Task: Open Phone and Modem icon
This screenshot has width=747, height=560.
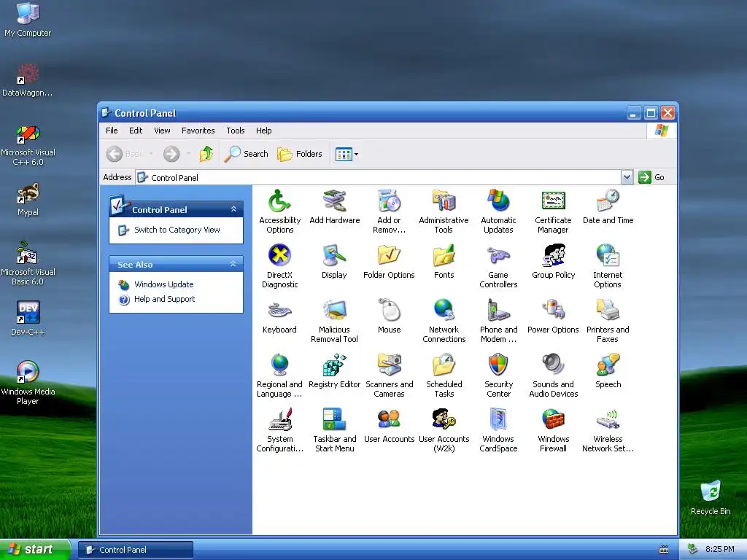Action: (498, 310)
